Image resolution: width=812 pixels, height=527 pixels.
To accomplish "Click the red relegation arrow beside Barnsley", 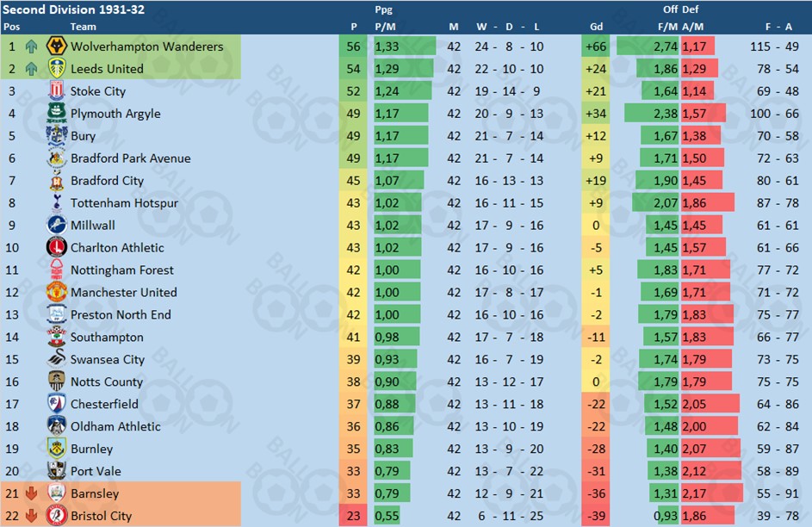I will coord(32,493).
